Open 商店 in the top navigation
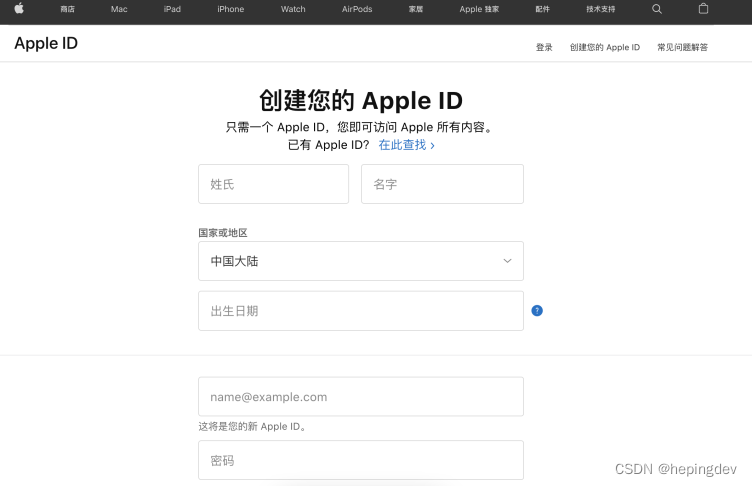 pyautogui.click(x=68, y=9)
